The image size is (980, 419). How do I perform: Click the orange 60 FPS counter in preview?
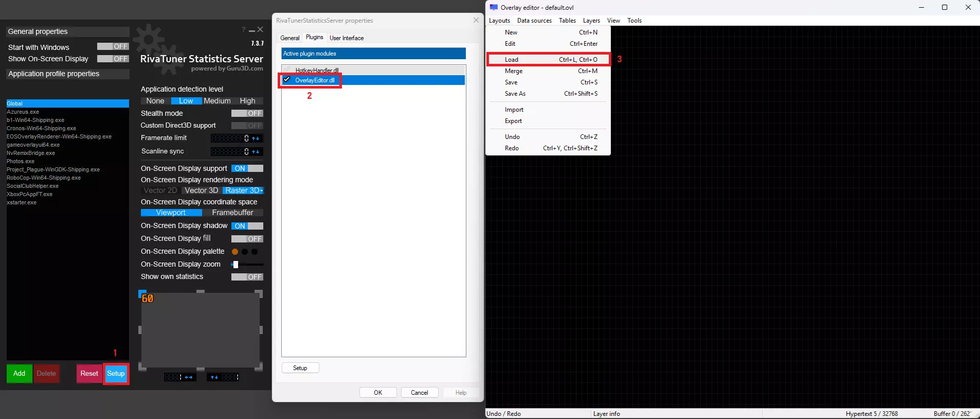click(x=148, y=299)
